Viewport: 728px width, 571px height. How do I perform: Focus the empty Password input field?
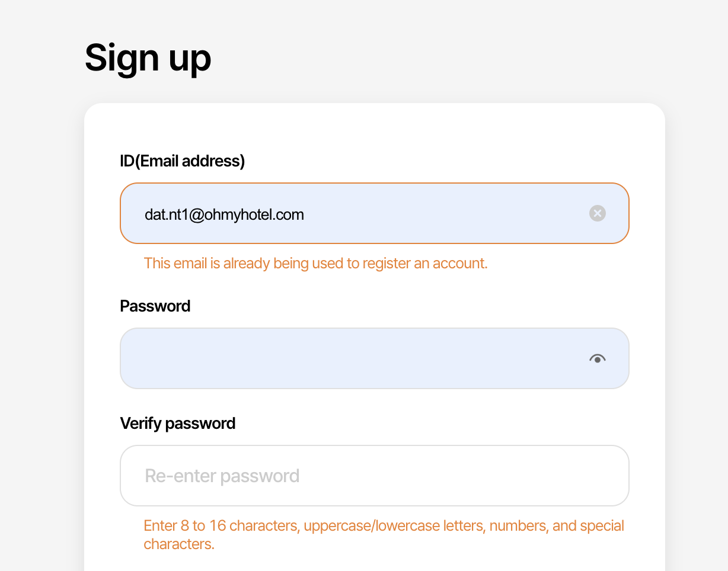(x=356, y=358)
